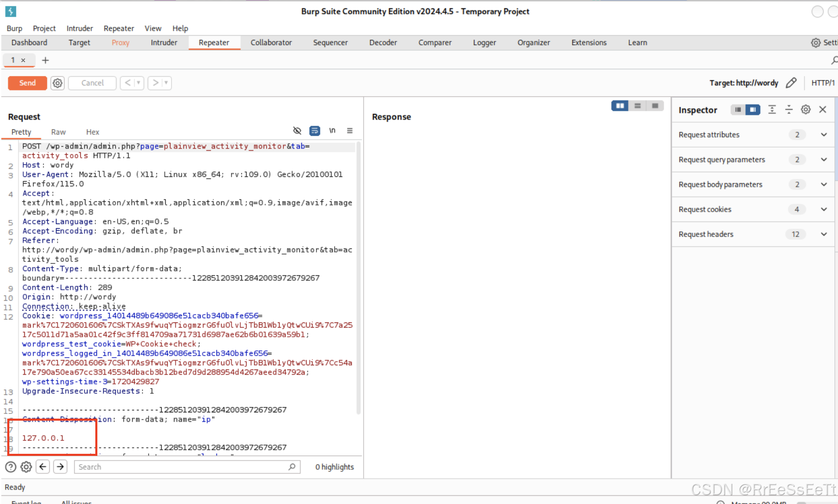Click the HTTP/1 protocol label
This screenshot has height=504, width=838.
[823, 83]
